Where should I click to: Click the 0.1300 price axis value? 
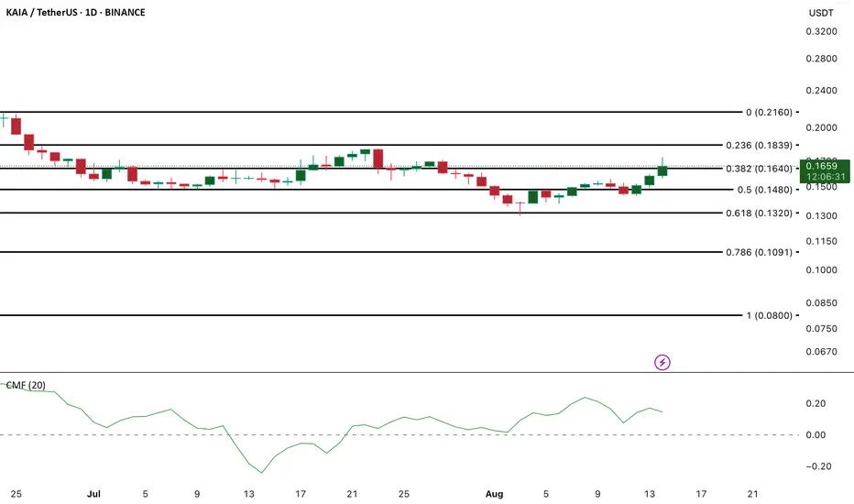[821, 215]
